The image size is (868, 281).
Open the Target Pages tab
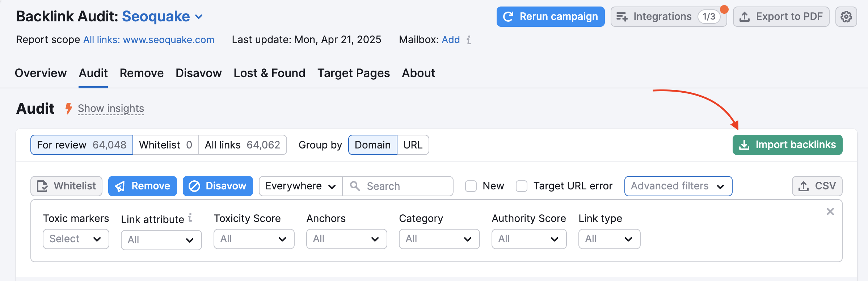point(353,73)
